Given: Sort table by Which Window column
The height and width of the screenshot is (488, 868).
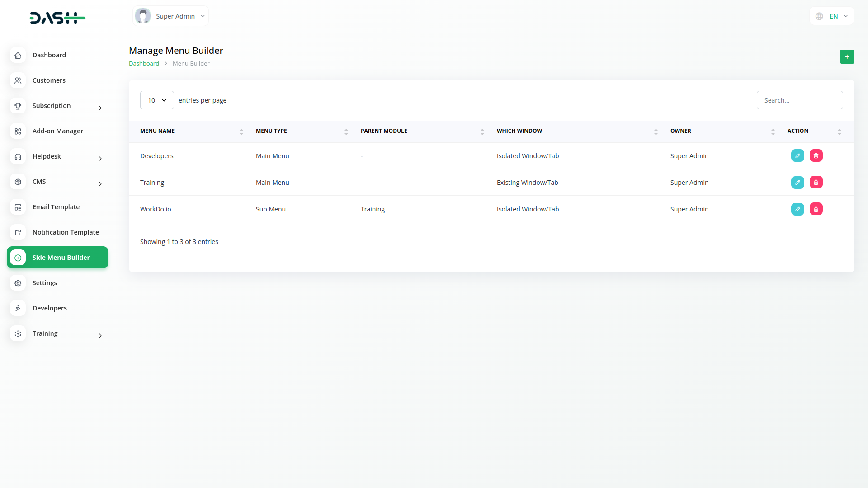Looking at the screenshot, I should (x=656, y=131).
